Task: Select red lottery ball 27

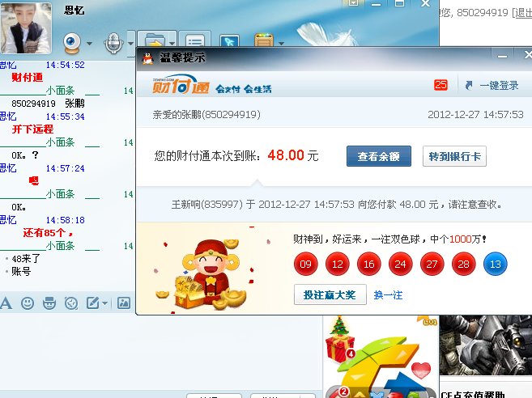Action: [432, 264]
